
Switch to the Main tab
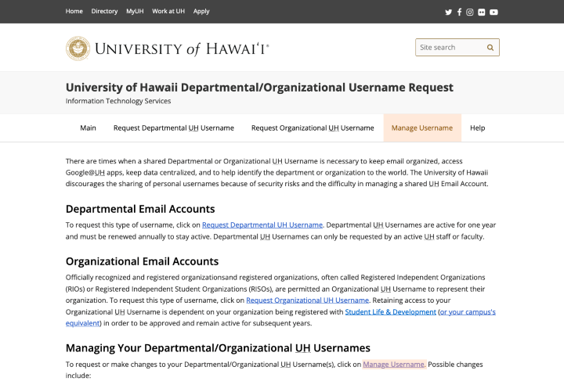pos(88,128)
